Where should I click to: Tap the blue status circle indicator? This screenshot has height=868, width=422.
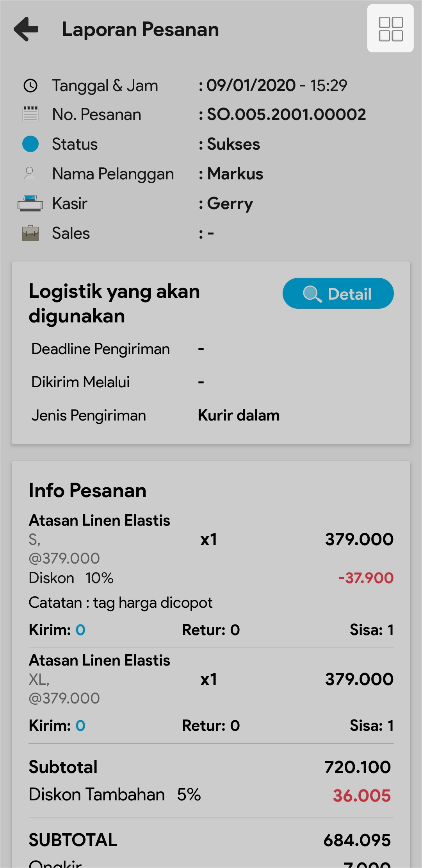[x=30, y=144]
